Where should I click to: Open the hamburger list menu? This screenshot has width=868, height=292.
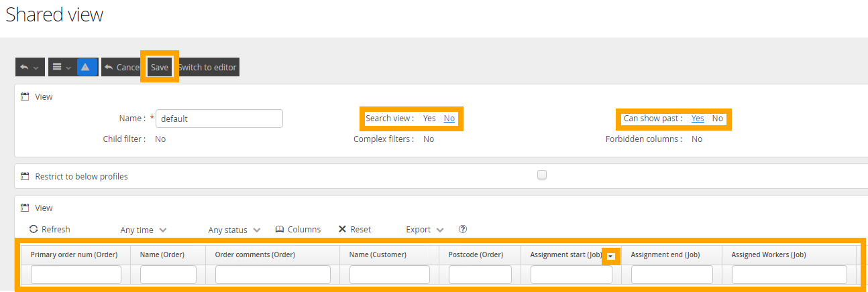(x=60, y=67)
